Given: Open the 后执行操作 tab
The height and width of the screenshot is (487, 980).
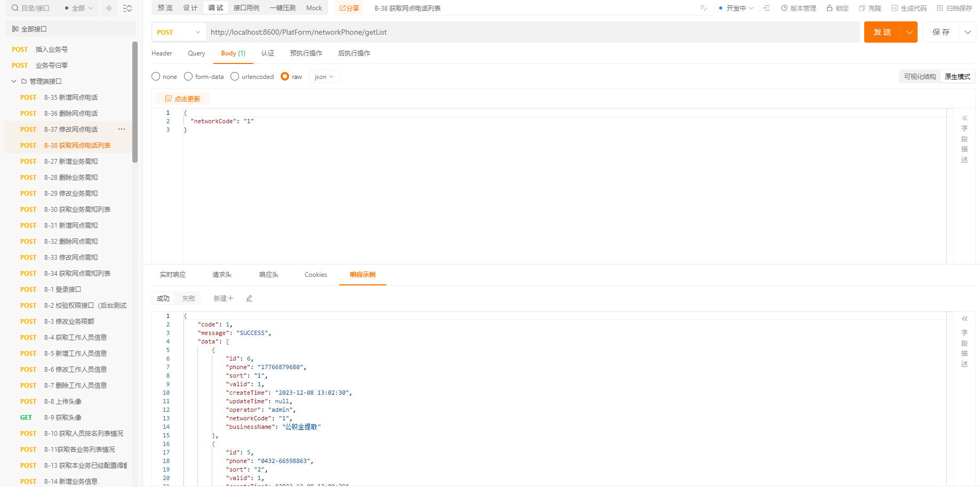Looking at the screenshot, I should pos(354,53).
